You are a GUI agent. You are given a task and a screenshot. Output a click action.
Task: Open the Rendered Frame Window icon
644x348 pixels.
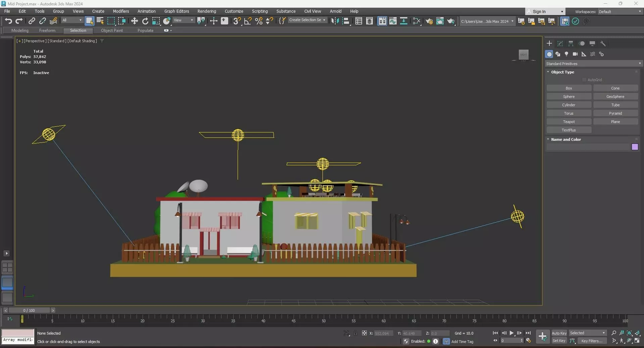tap(440, 21)
